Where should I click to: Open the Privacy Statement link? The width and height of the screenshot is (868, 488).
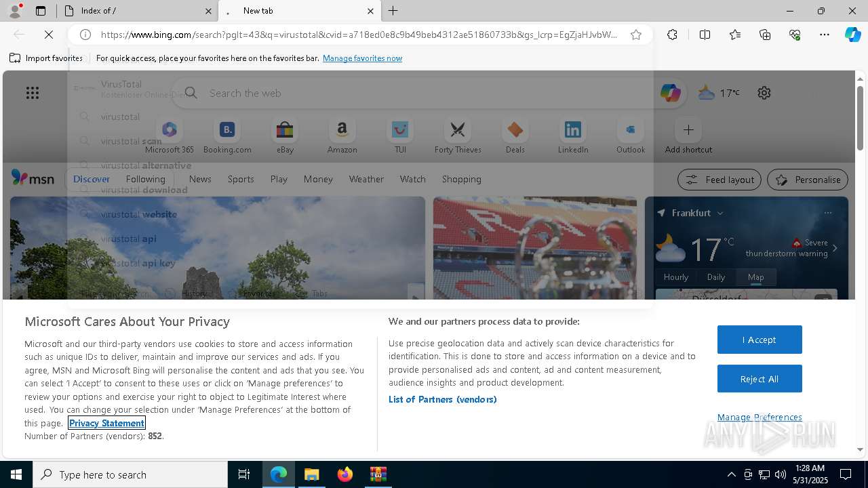(106, 423)
